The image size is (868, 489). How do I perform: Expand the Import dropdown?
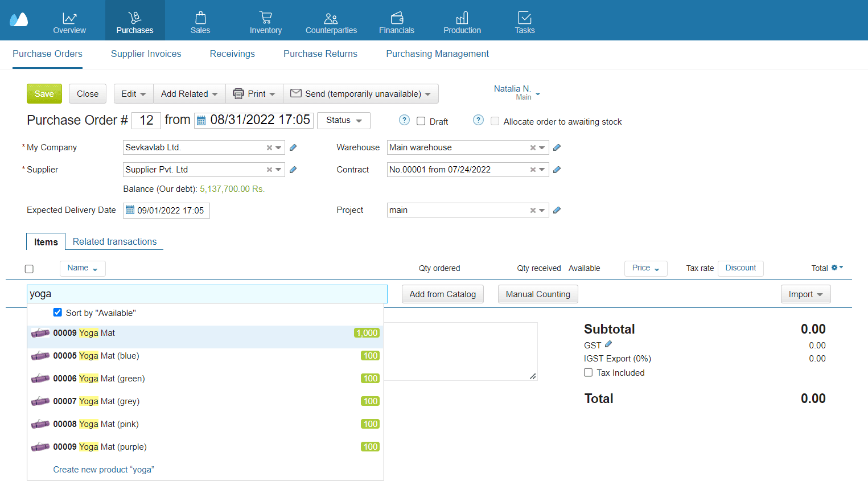(805, 294)
